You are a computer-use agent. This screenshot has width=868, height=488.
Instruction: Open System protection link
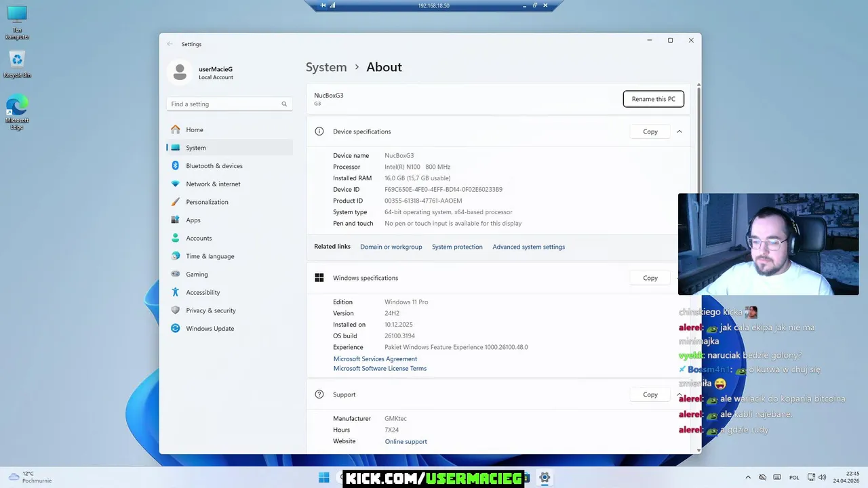[457, 247]
